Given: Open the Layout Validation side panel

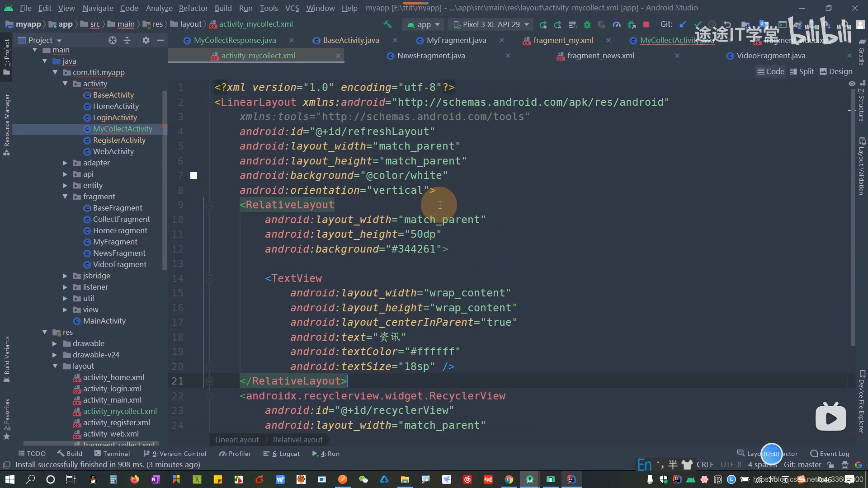Looking at the screenshot, I should [x=862, y=166].
